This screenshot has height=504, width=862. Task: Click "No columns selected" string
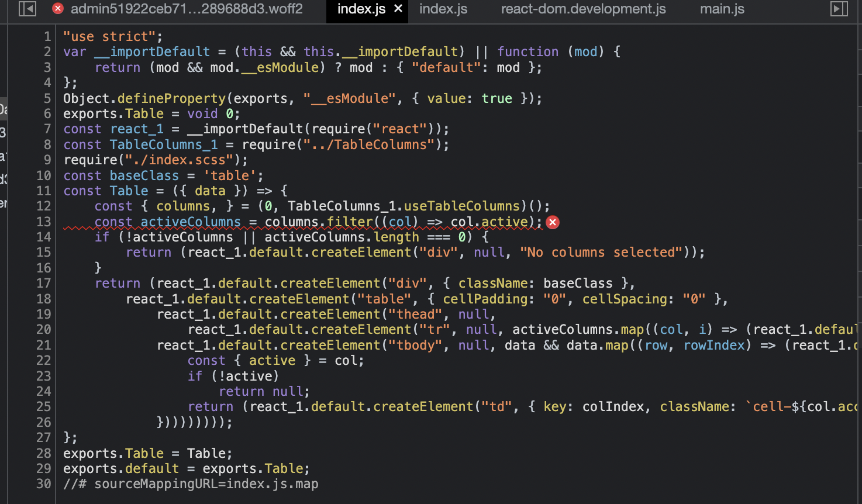pos(602,252)
